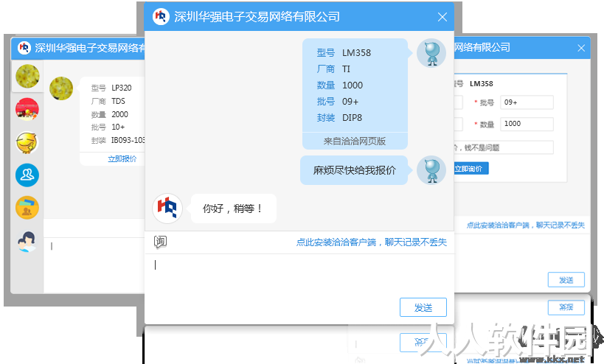Click the remark field ending 钱不是问题

(x=502, y=148)
